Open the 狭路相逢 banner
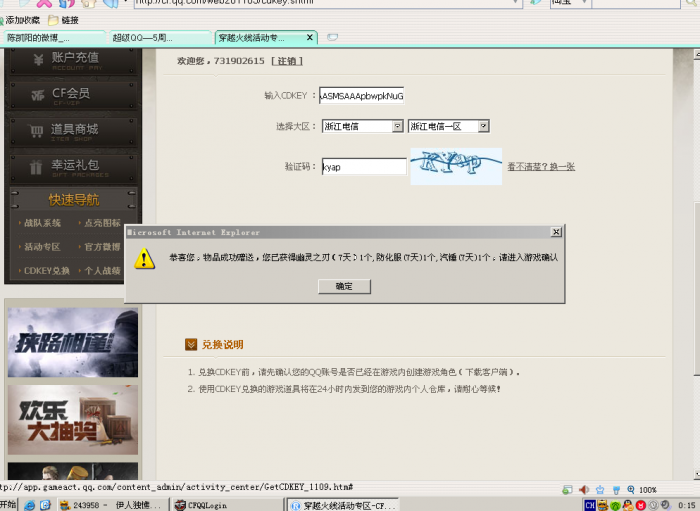This screenshot has height=511, width=700. [x=73, y=342]
